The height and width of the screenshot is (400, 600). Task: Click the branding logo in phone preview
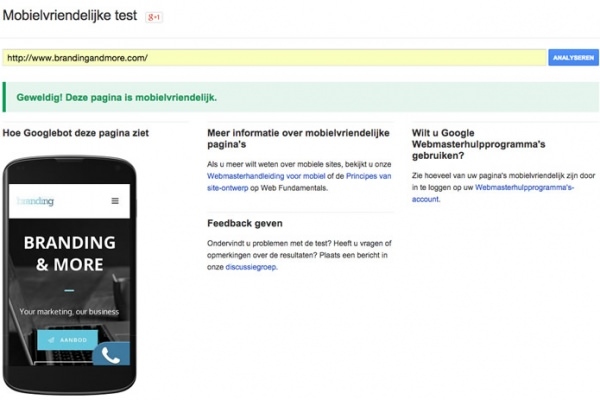click(x=35, y=201)
